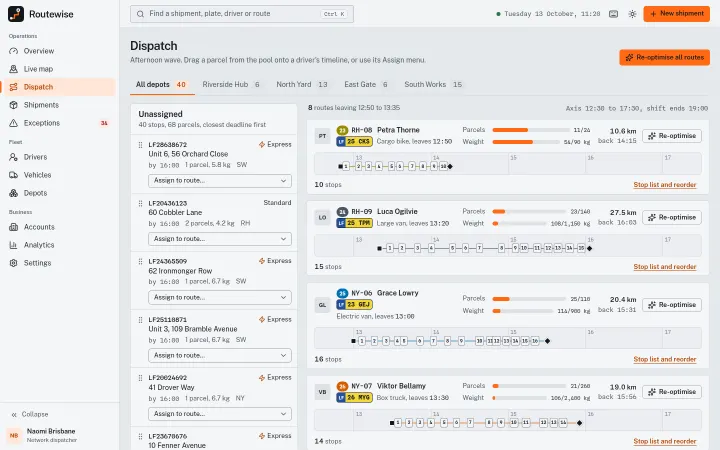Switch to Riverside Hub tab
This screenshot has height=450, width=720.
[231, 85]
